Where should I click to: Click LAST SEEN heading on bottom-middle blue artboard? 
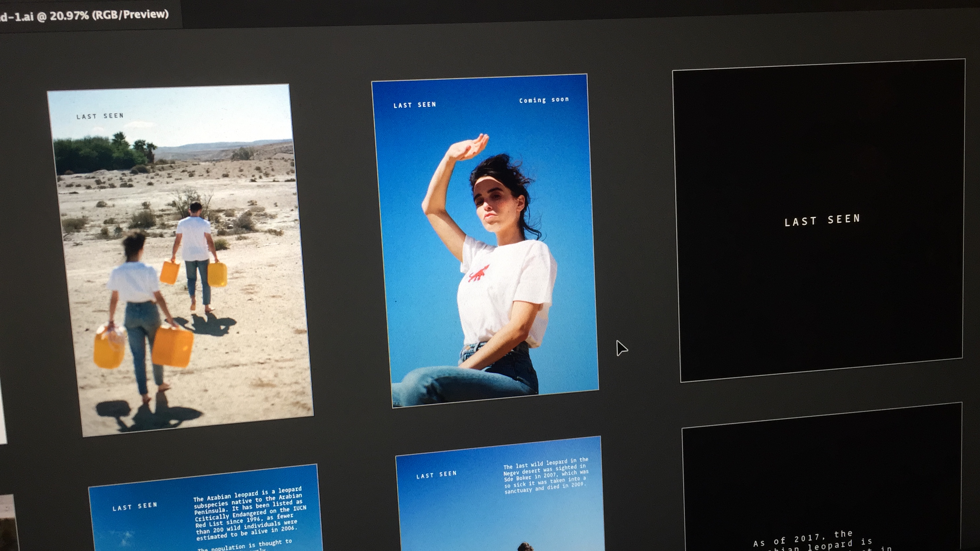pyautogui.click(x=437, y=474)
